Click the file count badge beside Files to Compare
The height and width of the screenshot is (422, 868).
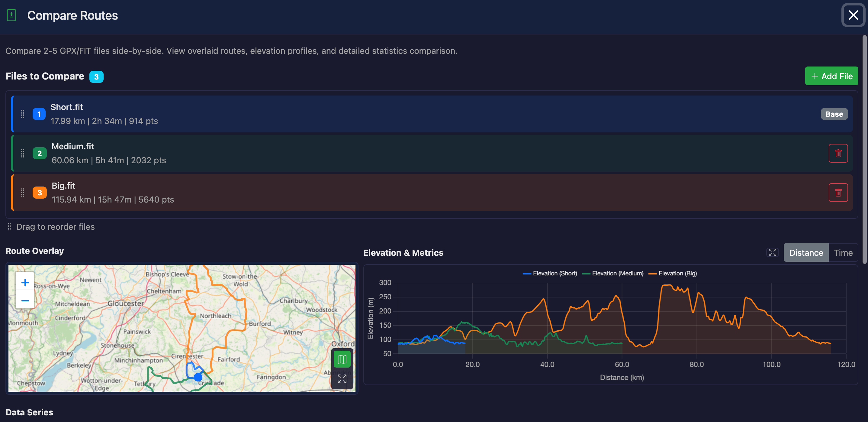[96, 76]
